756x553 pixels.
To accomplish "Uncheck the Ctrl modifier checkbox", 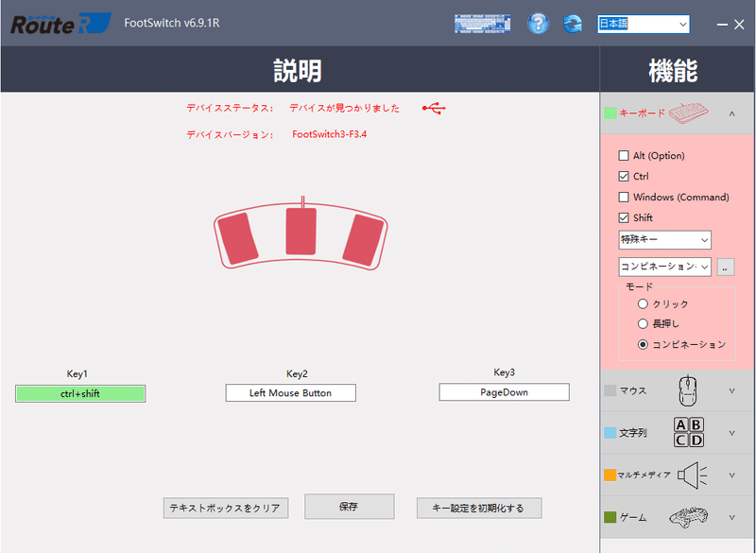I will coord(624,176).
